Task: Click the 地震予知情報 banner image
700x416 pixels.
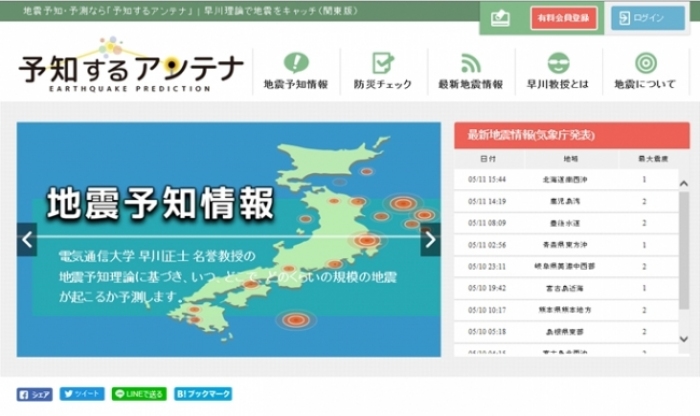Action: [x=228, y=240]
